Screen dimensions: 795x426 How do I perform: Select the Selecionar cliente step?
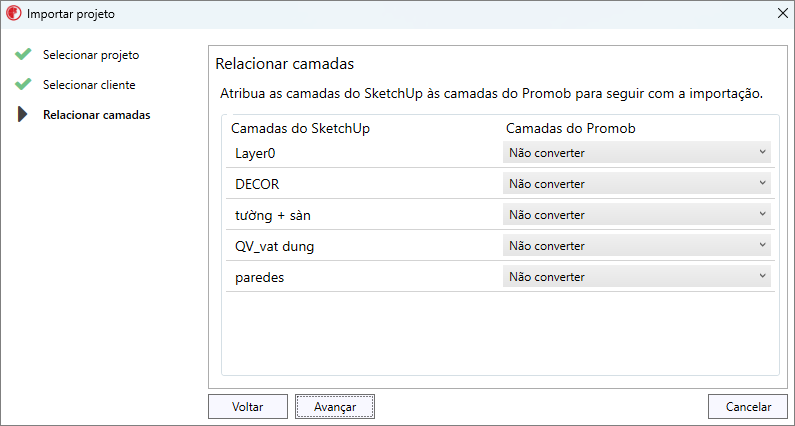pyautogui.click(x=89, y=85)
